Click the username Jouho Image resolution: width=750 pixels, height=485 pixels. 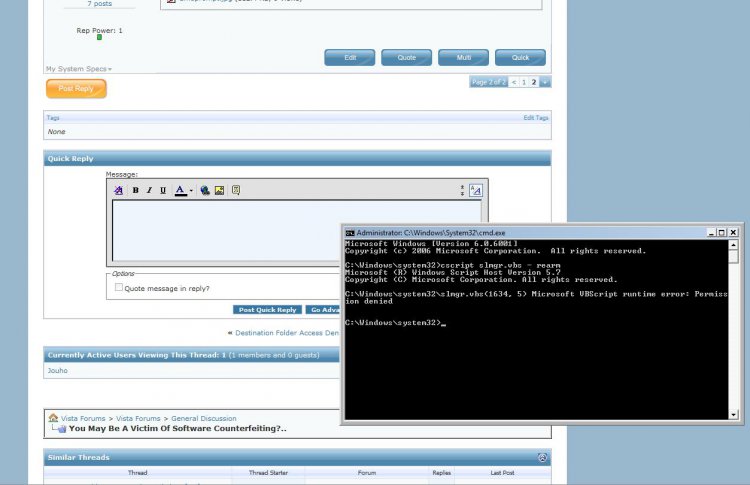tap(57, 371)
